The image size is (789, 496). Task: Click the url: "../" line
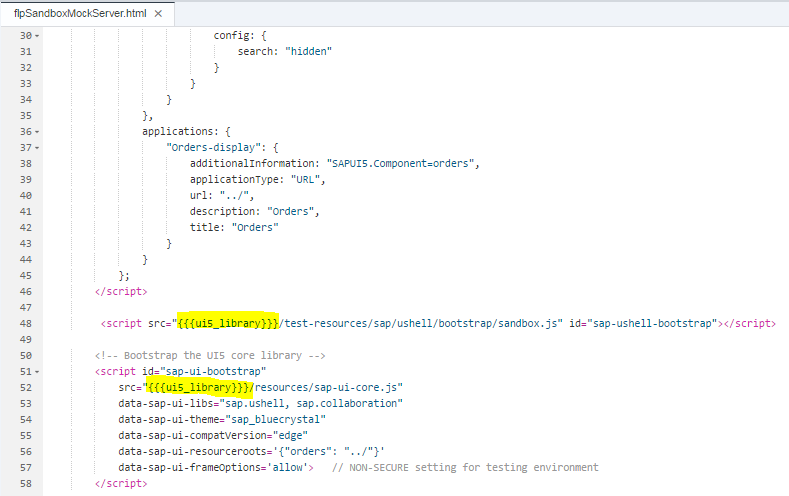tap(222, 196)
